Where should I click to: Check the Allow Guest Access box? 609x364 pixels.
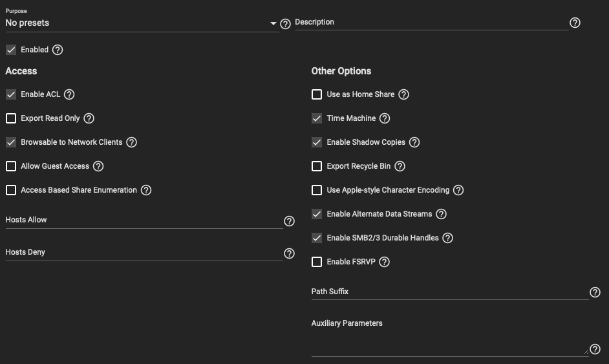(x=11, y=166)
